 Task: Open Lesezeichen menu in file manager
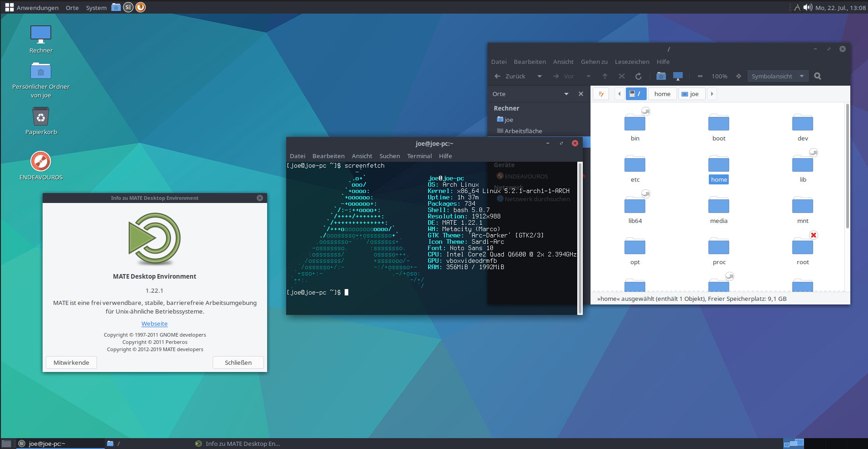[x=632, y=62]
